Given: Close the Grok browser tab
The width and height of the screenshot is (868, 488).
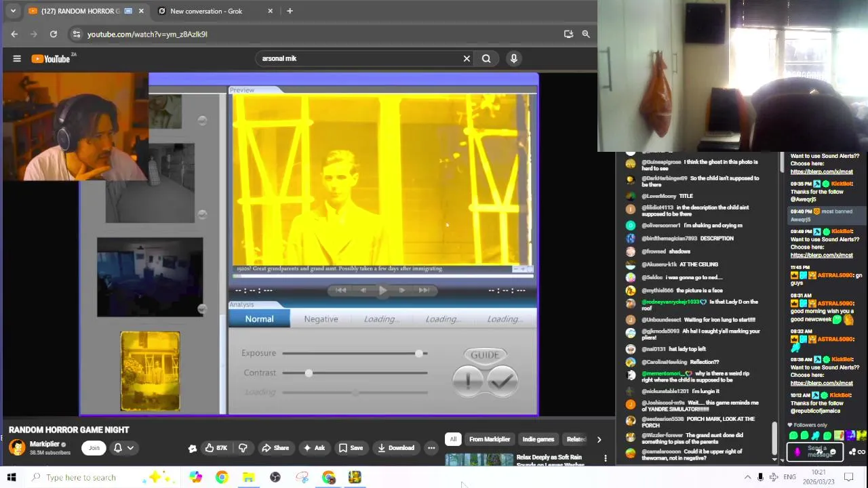Looking at the screenshot, I should [x=270, y=11].
